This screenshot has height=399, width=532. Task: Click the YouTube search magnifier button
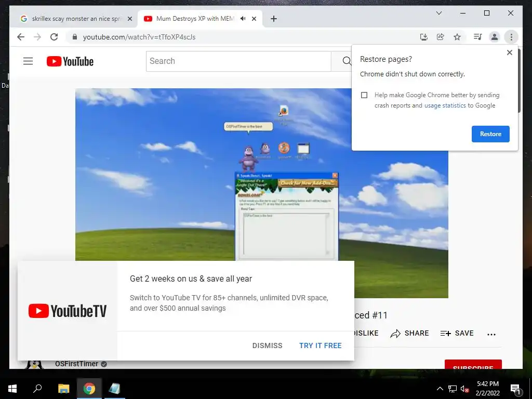coord(347,61)
